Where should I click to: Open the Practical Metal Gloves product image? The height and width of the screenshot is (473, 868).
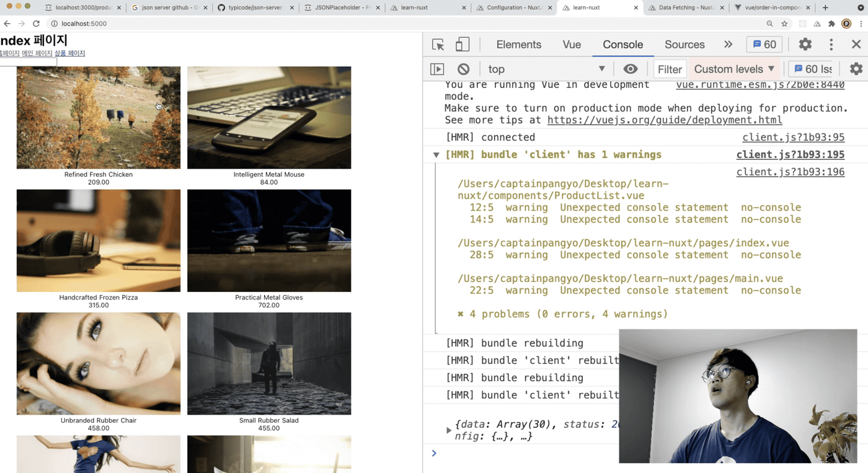click(x=269, y=241)
